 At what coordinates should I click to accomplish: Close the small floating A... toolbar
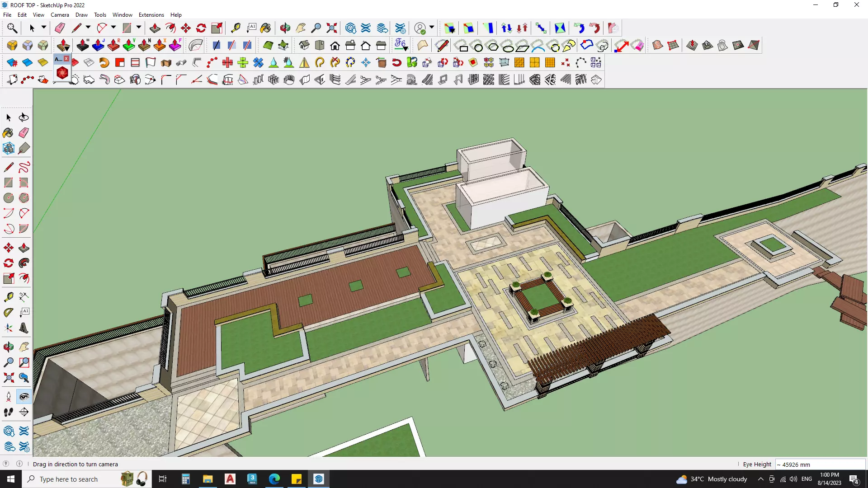pyautogui.click(x=66, y=59)
